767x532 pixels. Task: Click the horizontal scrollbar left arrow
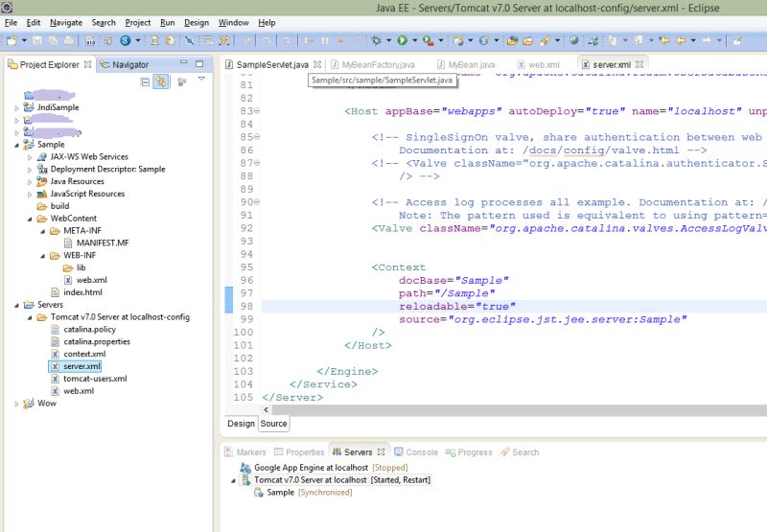pyautogui.click(x=266, y=409)
